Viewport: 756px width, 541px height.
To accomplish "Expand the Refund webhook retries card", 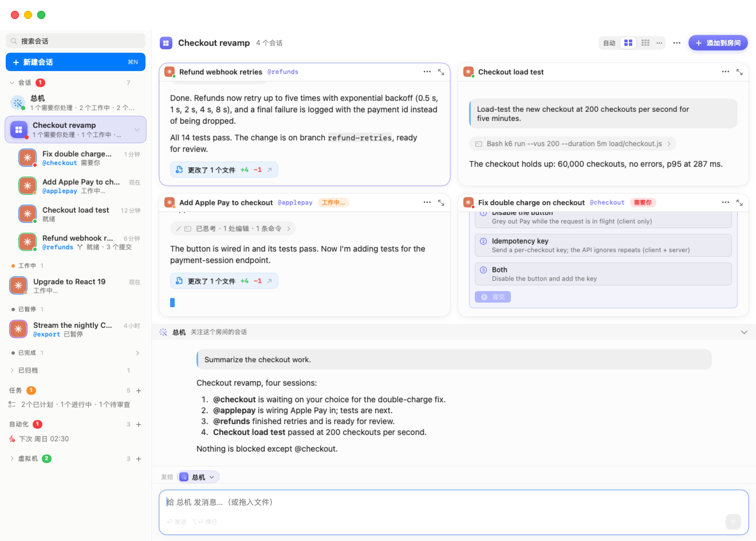I will tap(441, 72).
